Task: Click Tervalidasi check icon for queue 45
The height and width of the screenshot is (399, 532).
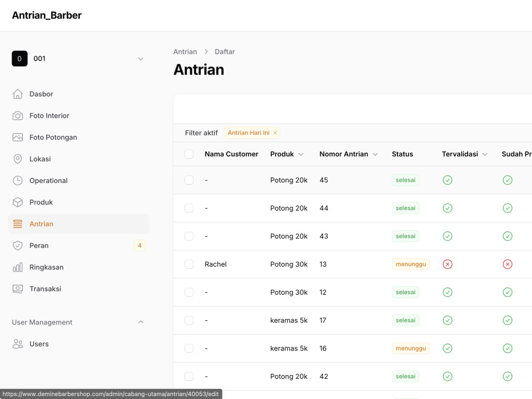Action: [447, 180]
